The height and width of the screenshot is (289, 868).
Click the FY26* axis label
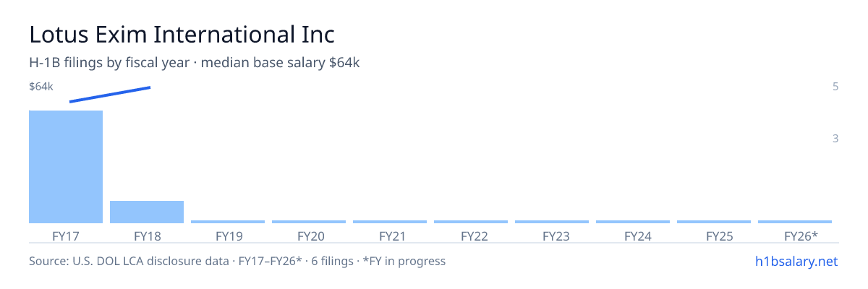coord(801,236)
